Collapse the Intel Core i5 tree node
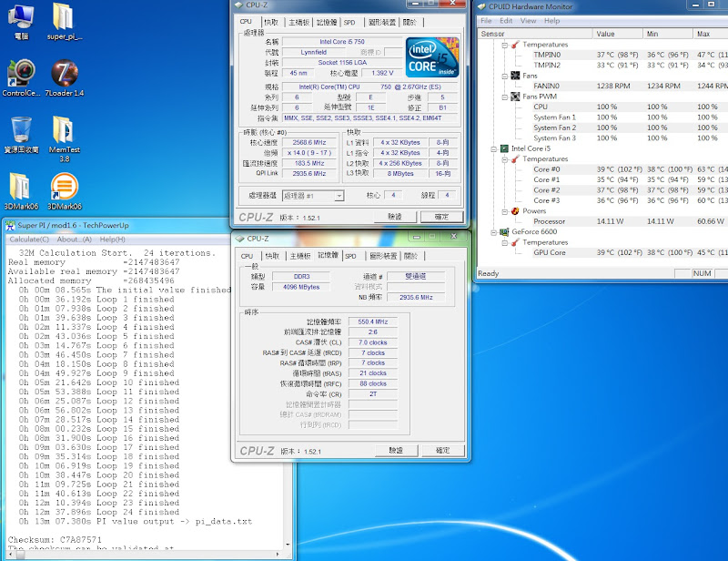The height and width of the screenshot is (561, 728). (x=494, y=149)
